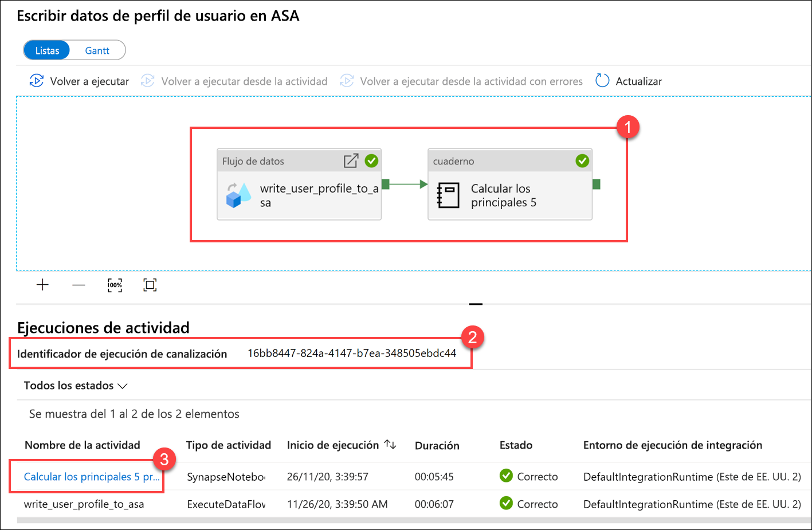Click the duration 00:05:45 cell
Image resolution: width=812 pixels, height=530 pixels.
point(434,477)
